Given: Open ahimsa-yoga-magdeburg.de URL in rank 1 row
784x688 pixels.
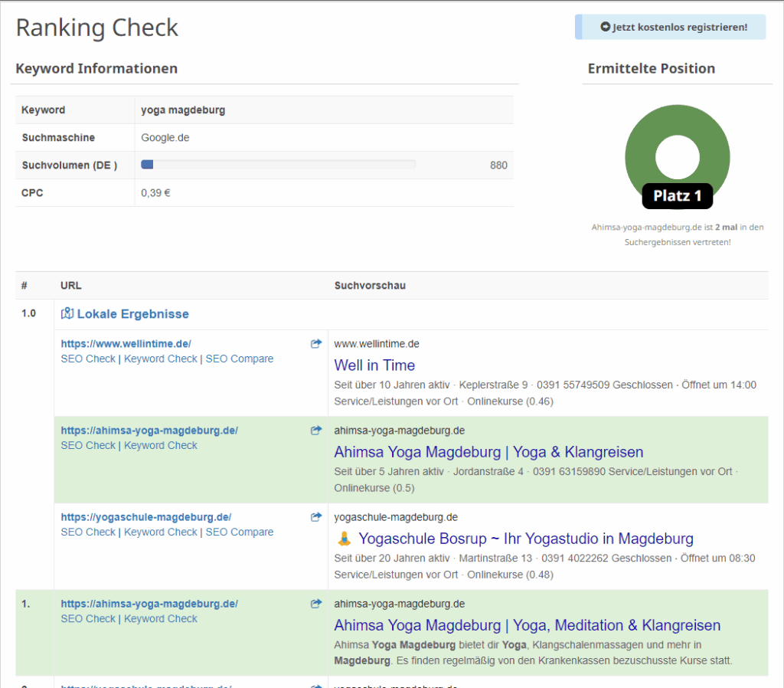Looking at the screenshot, I should [149, 604].
